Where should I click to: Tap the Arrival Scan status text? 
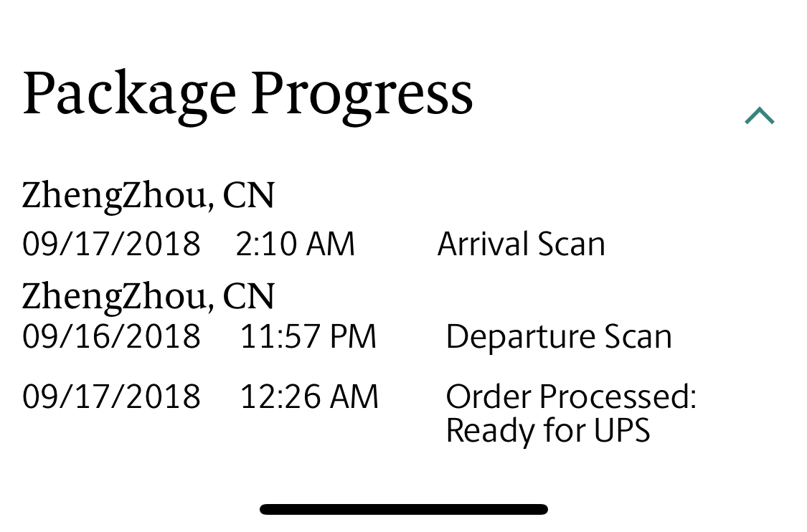pyautogui.click(x=521, y=244)
